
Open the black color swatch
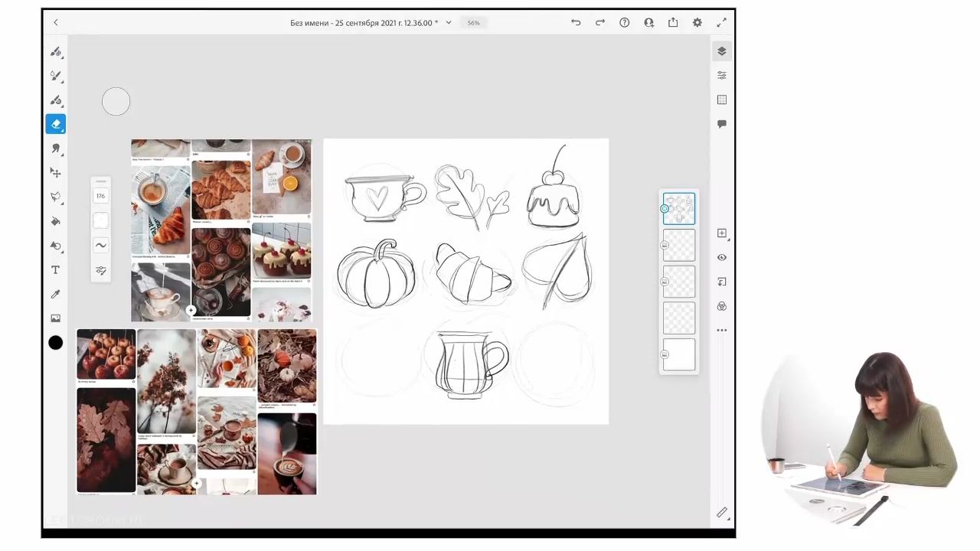[56, 343]
